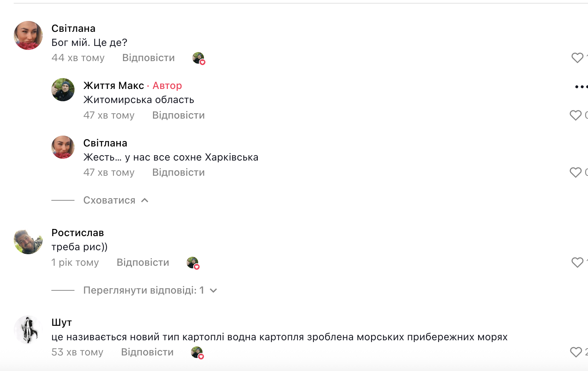
Task: Open Ростислав's profile avatar
Action: 28,242
